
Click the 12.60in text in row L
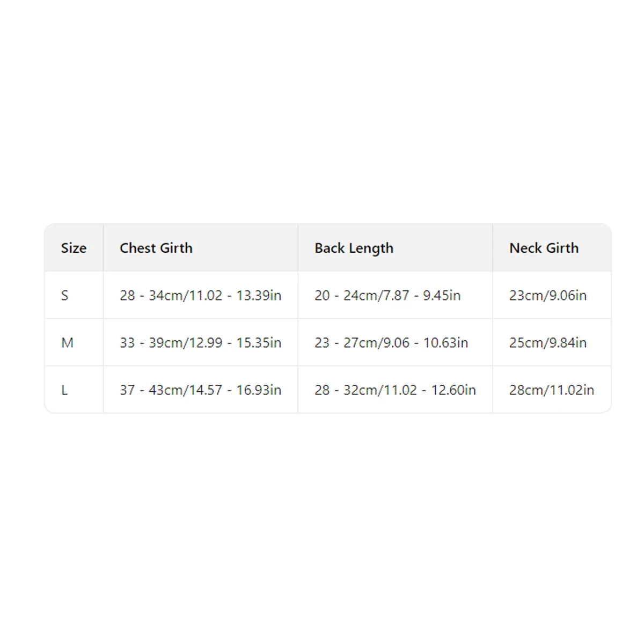pos(453,390)
